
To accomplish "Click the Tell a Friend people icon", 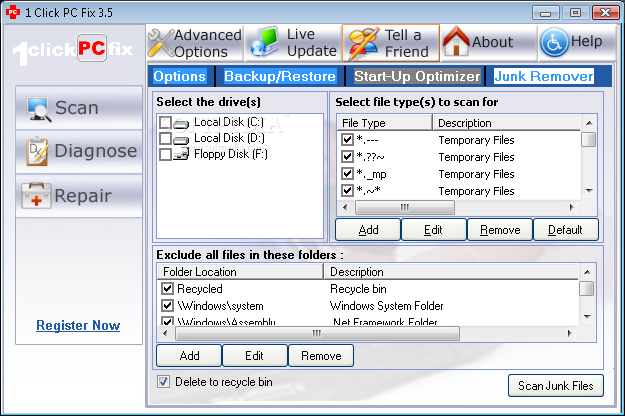I will tap(363, 43).
